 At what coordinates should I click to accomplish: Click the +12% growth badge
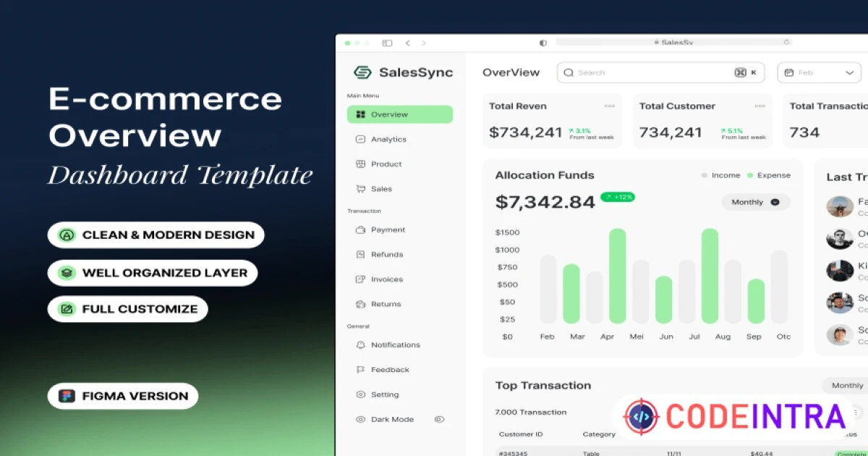point(618,197)
